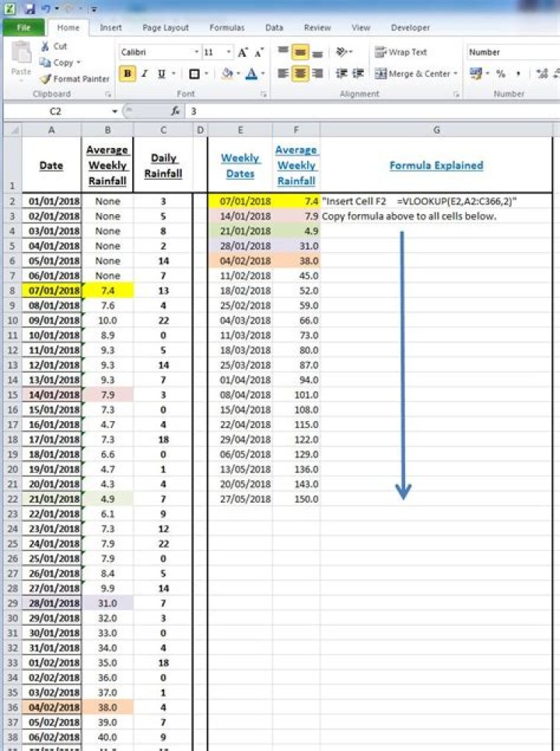The image size is (560, 751).
Task: Open Underline style dropdown arrow
Action: (x=173, y=74)
